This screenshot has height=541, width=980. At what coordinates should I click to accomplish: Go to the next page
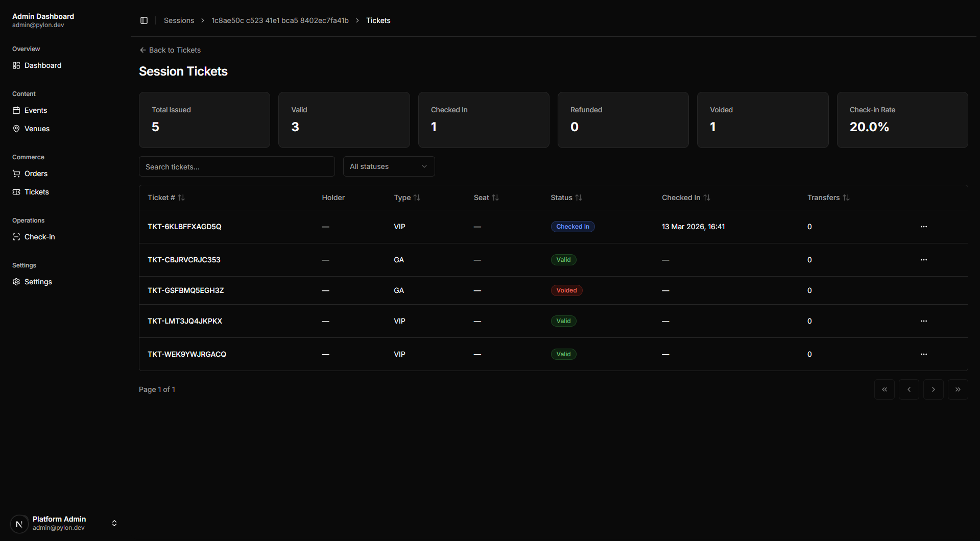[x=934, y=389]
